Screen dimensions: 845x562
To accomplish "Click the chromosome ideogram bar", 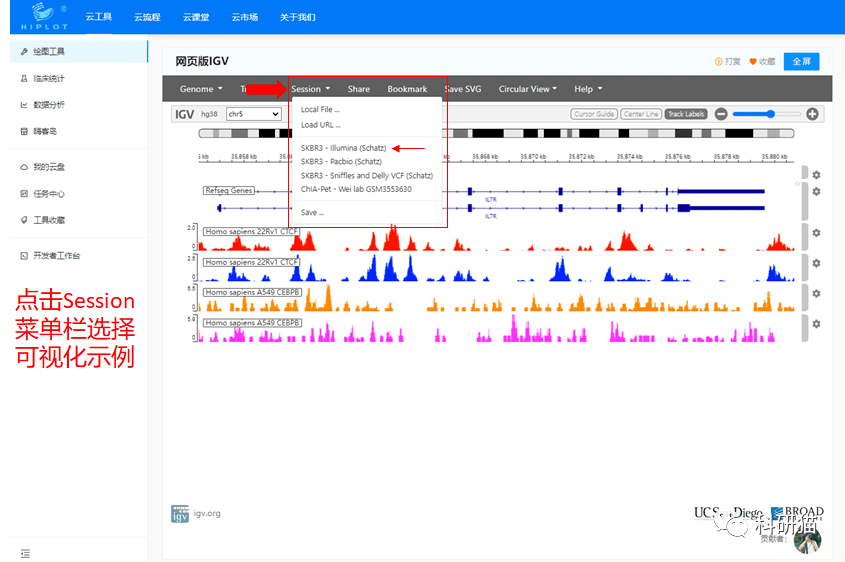I will point(500,133).
